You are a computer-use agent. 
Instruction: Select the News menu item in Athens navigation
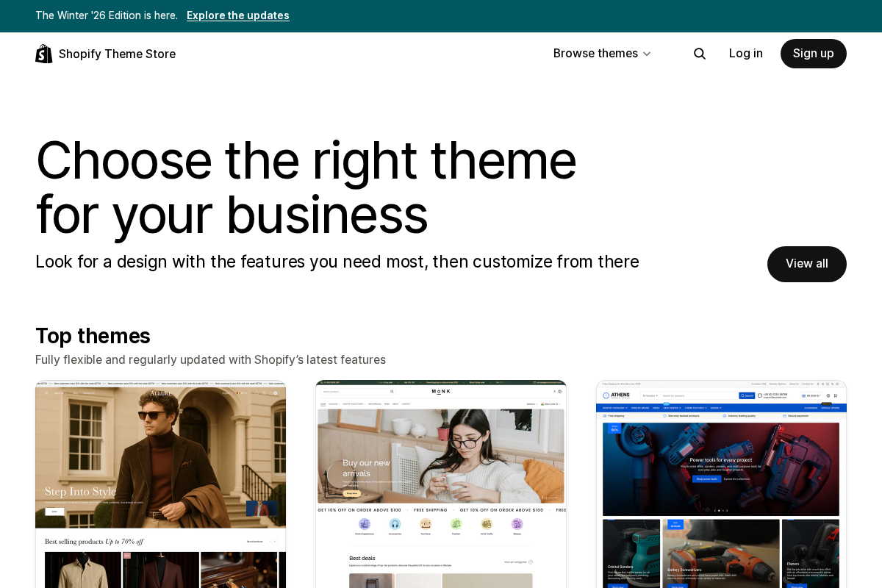[656, 408]
